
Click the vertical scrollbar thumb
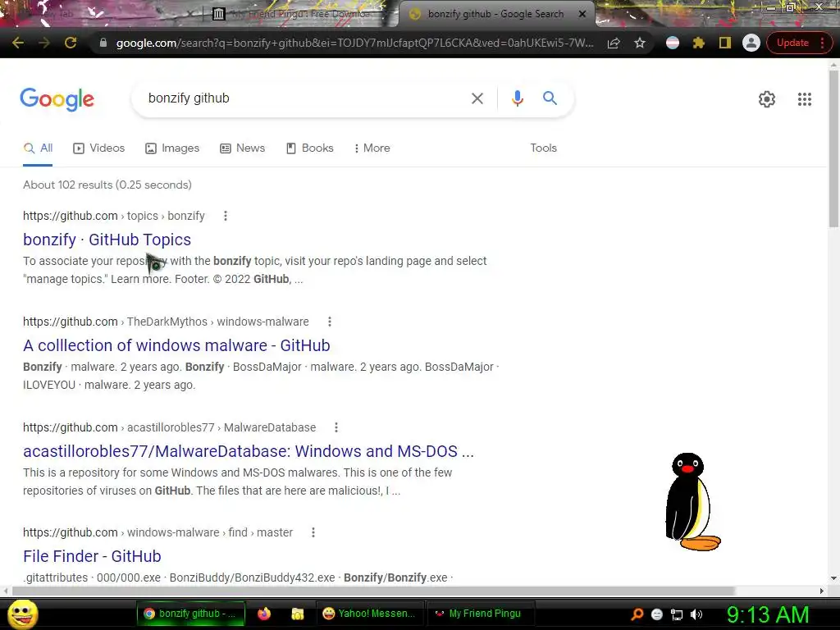click(833, 148)
